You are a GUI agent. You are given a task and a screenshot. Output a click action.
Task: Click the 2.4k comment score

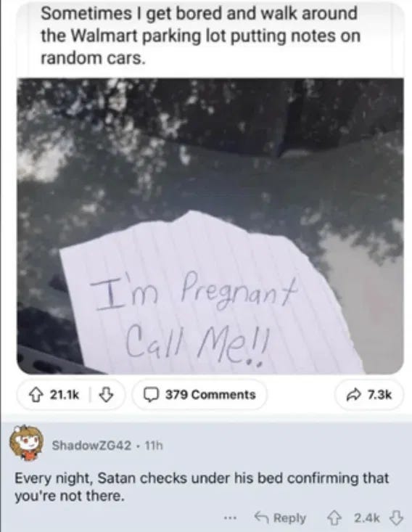(x=366, y=518)
